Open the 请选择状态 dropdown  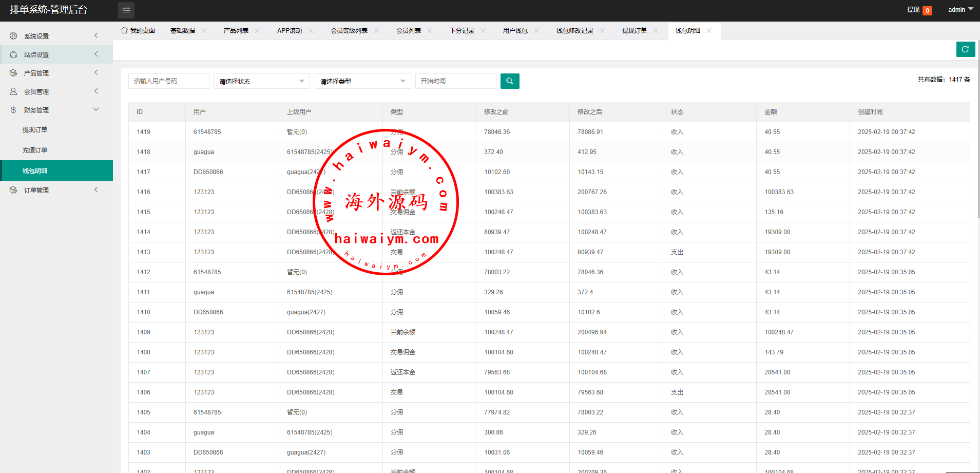(x=261, y=81)
